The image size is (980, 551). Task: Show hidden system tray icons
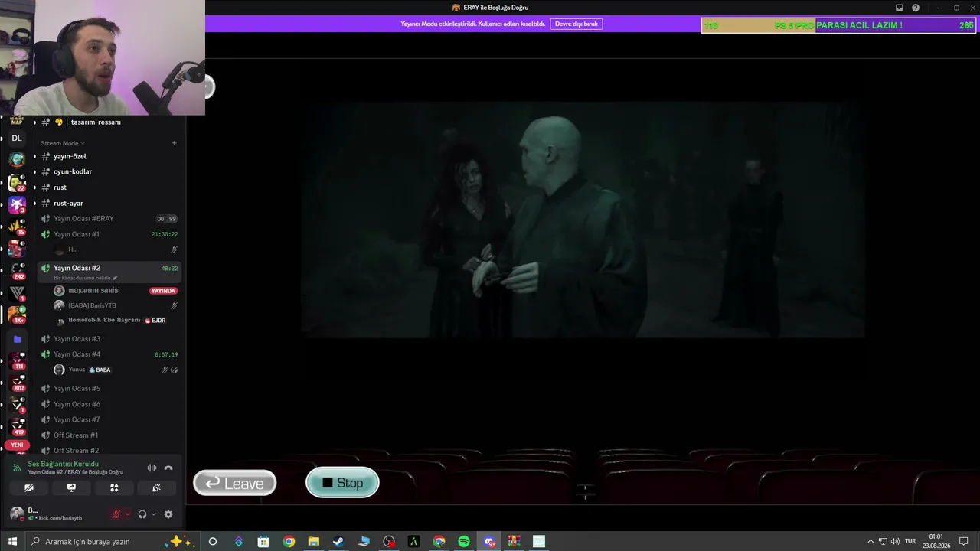(870, 542)
